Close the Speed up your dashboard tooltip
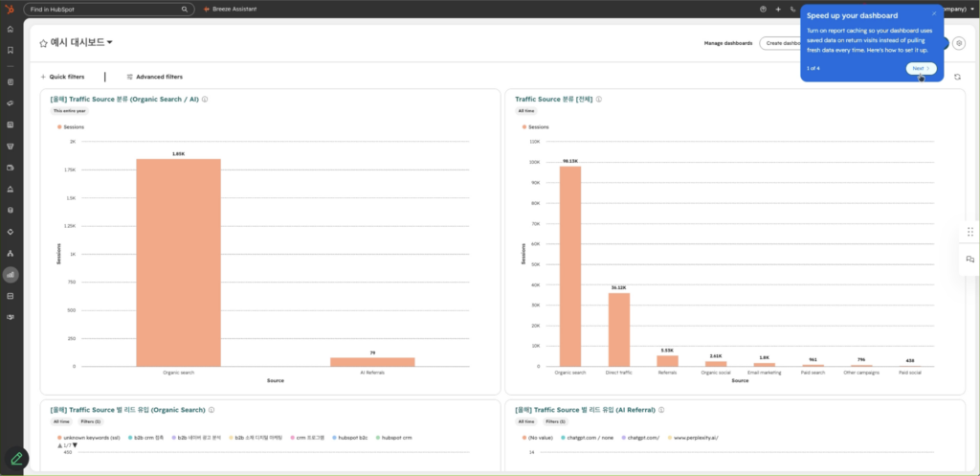This screenshot has height=476, width=980. (x=934, y=13)
